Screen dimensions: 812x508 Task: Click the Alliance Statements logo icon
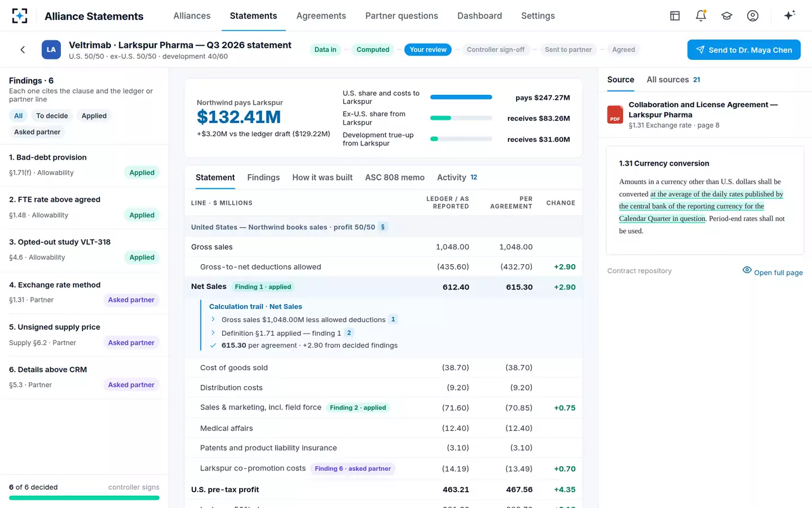pyautogui.click(x=20, y=16)
